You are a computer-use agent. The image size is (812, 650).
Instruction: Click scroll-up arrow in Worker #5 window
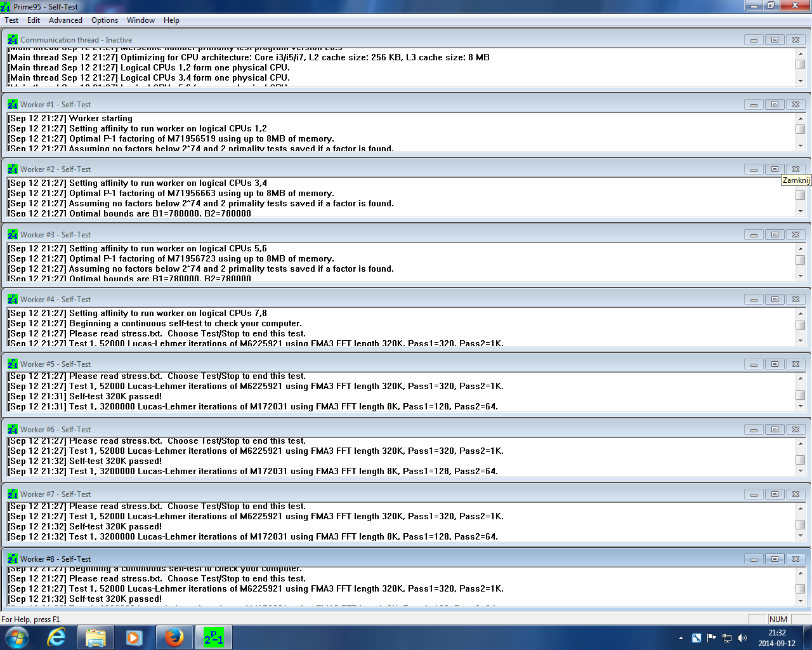coord(801,378)
